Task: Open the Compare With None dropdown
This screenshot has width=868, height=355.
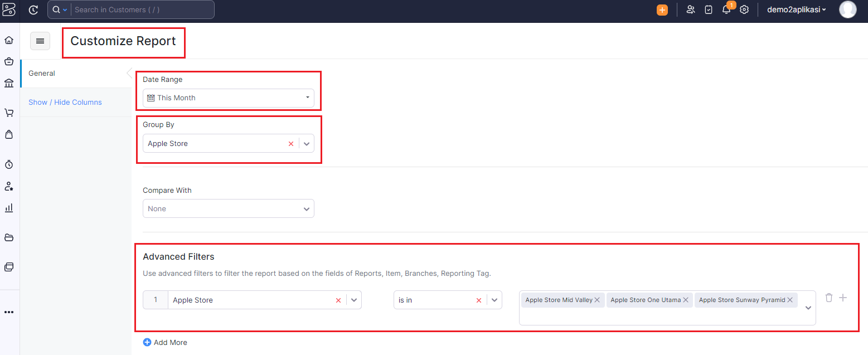Action: (x=229, y=208)
